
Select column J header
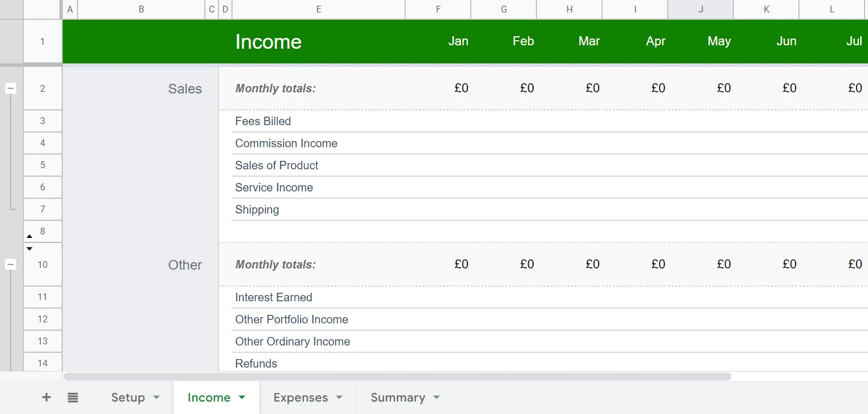[701, 9]
